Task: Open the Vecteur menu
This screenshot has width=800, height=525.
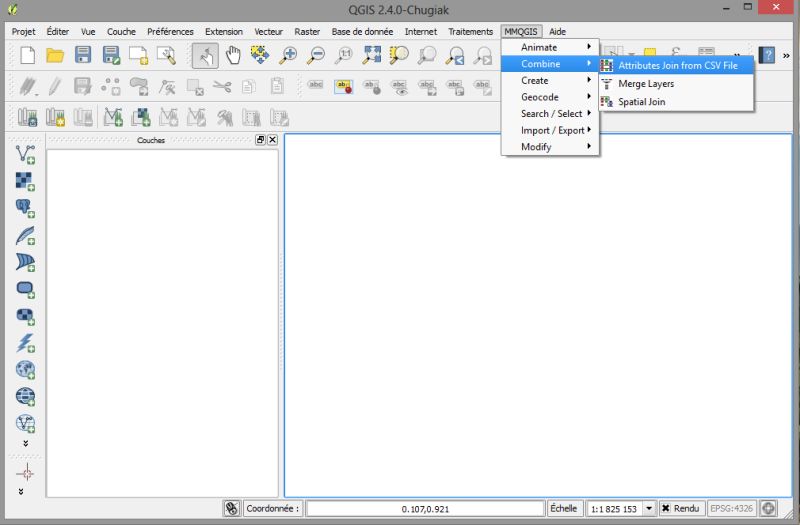Action: (x=268, y=32)
